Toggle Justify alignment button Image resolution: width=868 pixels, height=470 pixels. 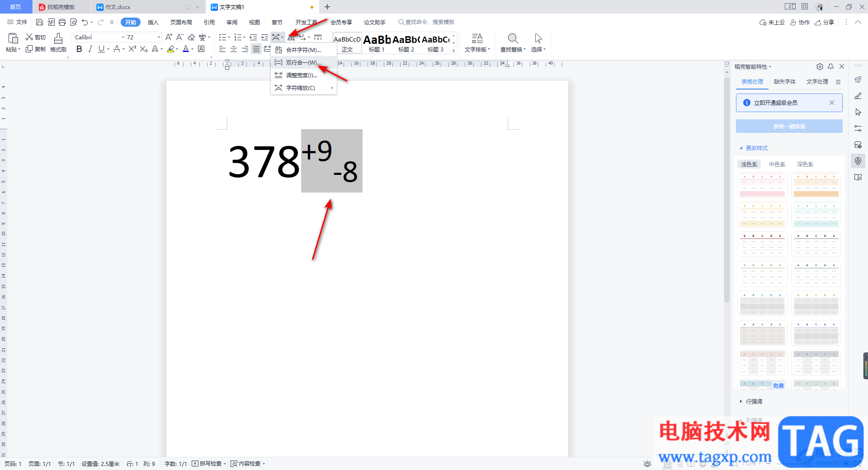pyautogui.click(x=256, y=49)
